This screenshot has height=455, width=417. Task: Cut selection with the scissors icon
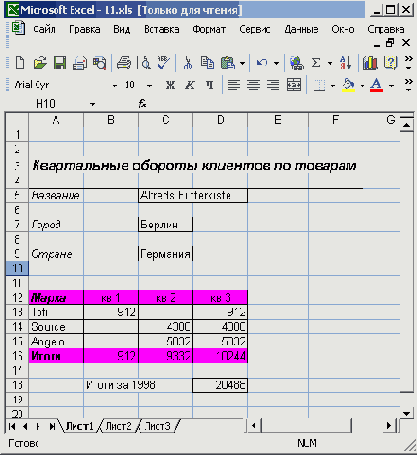[188, 63]
